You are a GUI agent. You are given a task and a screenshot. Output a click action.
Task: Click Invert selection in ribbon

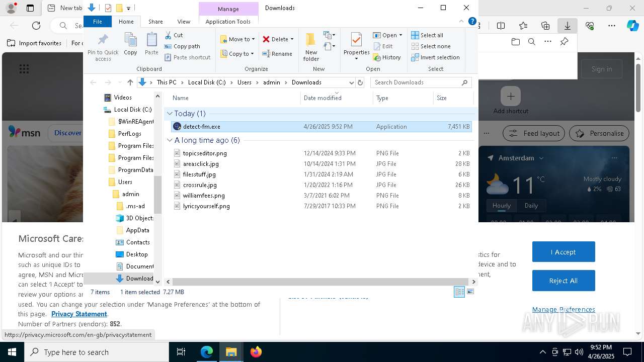coord(435,57)
